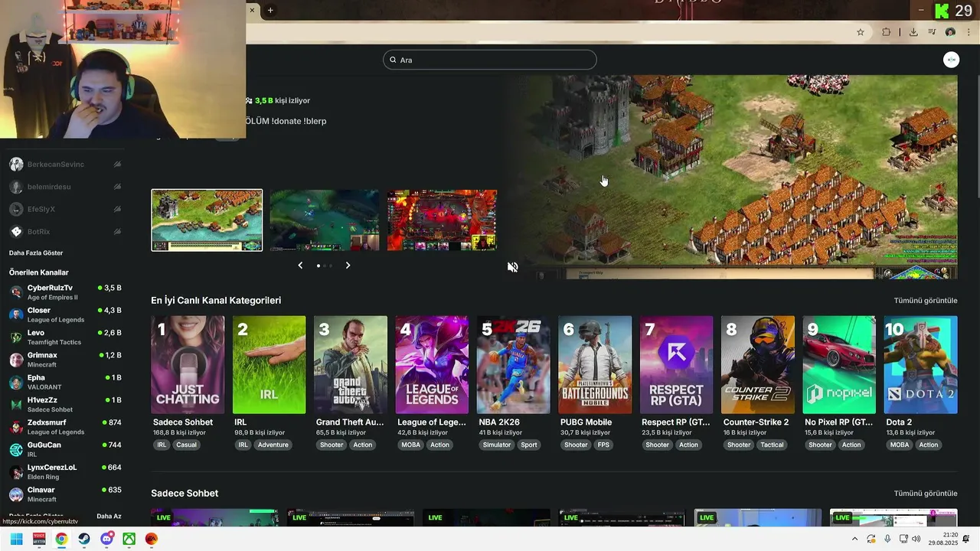Select the third red-toned stream thumbnail
This screenshot has height=551, width=980.
click(442, 220)
